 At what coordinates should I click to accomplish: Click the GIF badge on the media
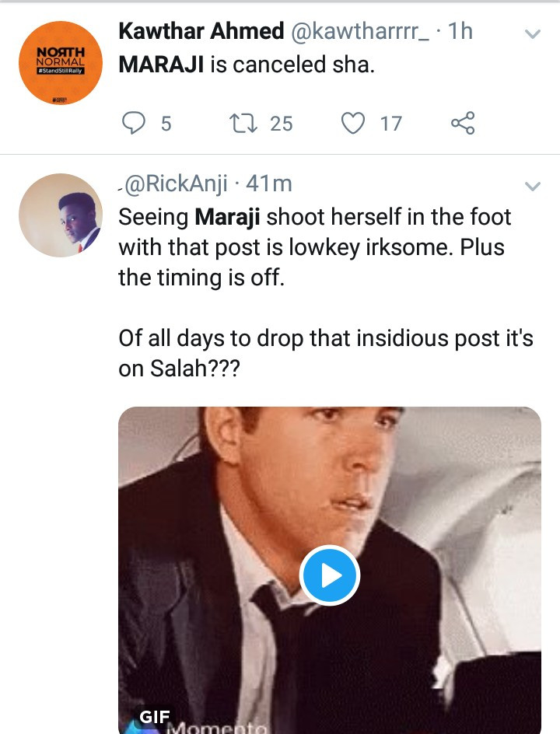tap(155, 716)
